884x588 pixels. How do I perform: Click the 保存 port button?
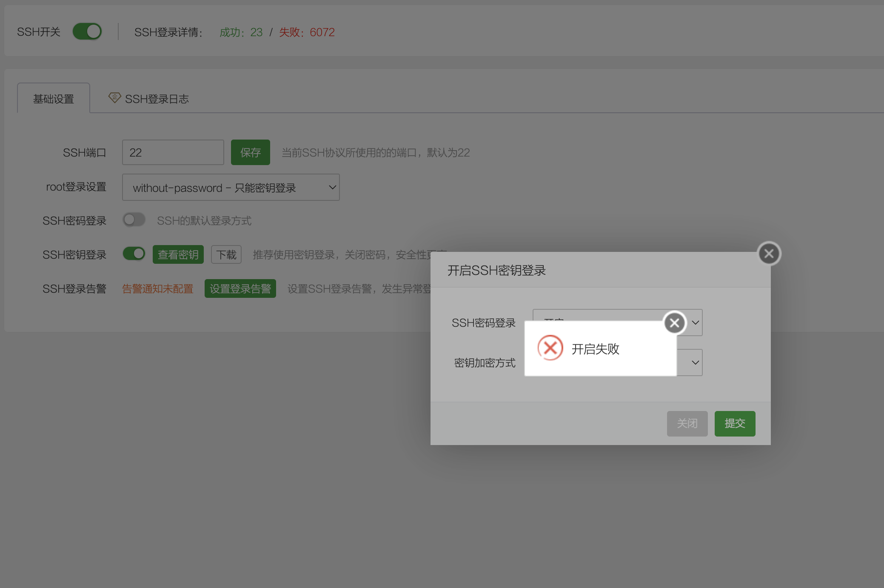pos(251,152)
